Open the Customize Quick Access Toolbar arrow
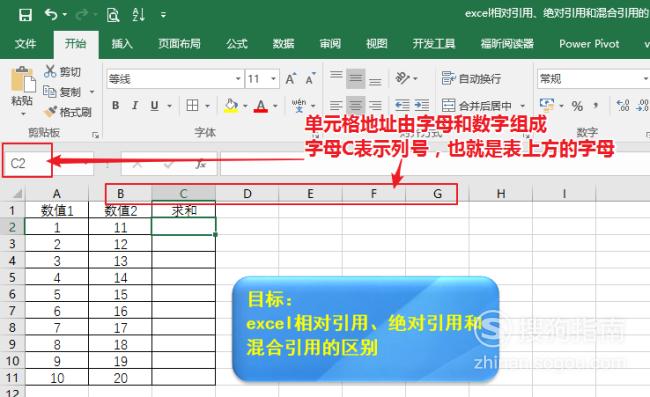This screenshot has width=650, height=397. coord(163,15)
